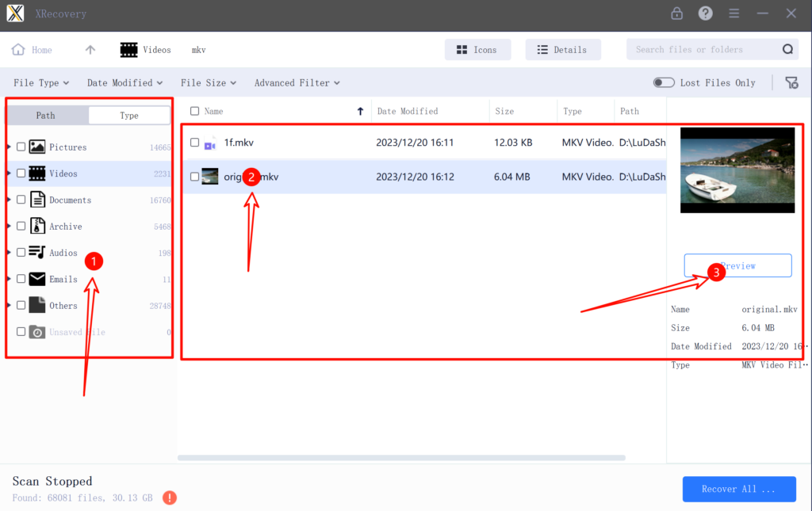
Task: Click the Preview button
Action: click(x=737, y=265)
